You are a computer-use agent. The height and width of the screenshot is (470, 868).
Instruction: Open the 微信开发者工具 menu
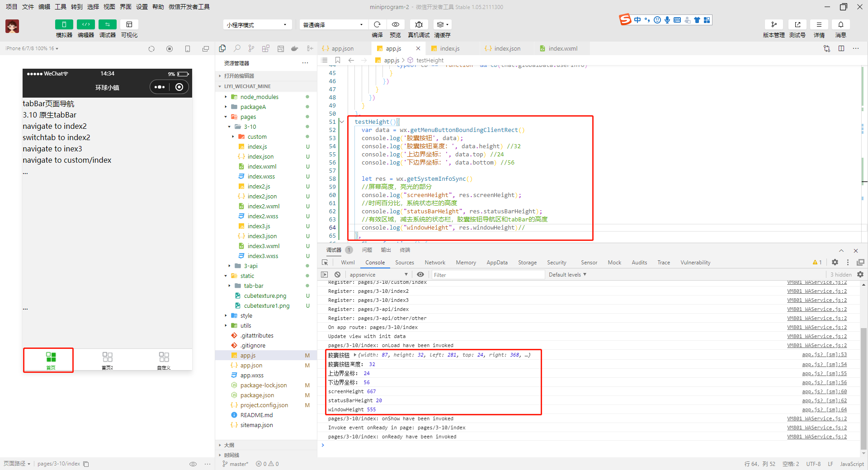189,7
